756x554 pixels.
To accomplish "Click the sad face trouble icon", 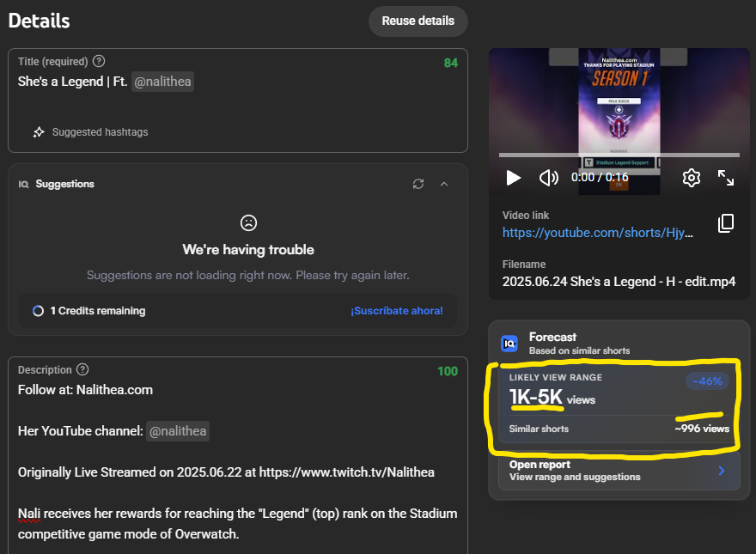I will point(248,222).
